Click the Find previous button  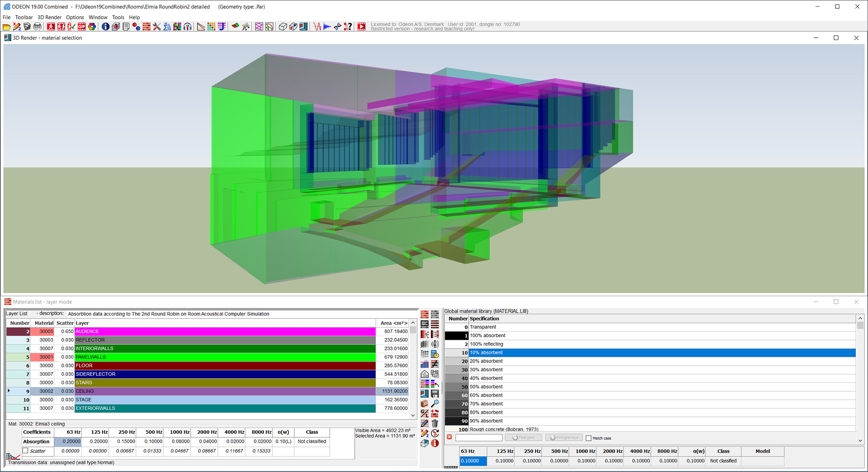click(x=564, y=438)
